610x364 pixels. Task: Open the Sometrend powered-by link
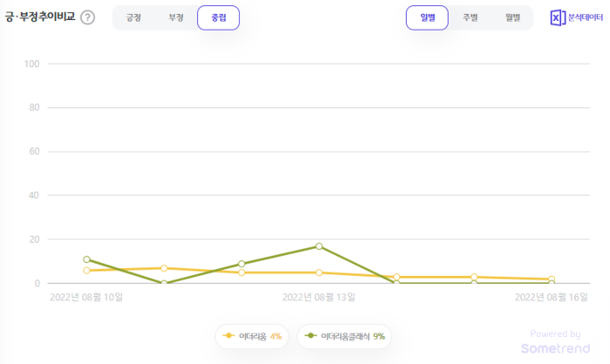[x=555, y=342]
